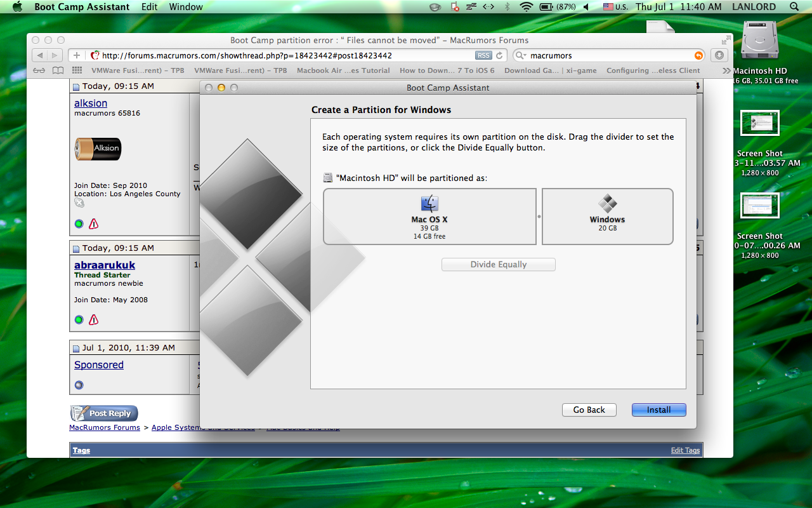This screenshot has width=812, height=508.
Task: Open the How to Down... 7 To iOS 6 bookmark
Action: click(447, 70)
